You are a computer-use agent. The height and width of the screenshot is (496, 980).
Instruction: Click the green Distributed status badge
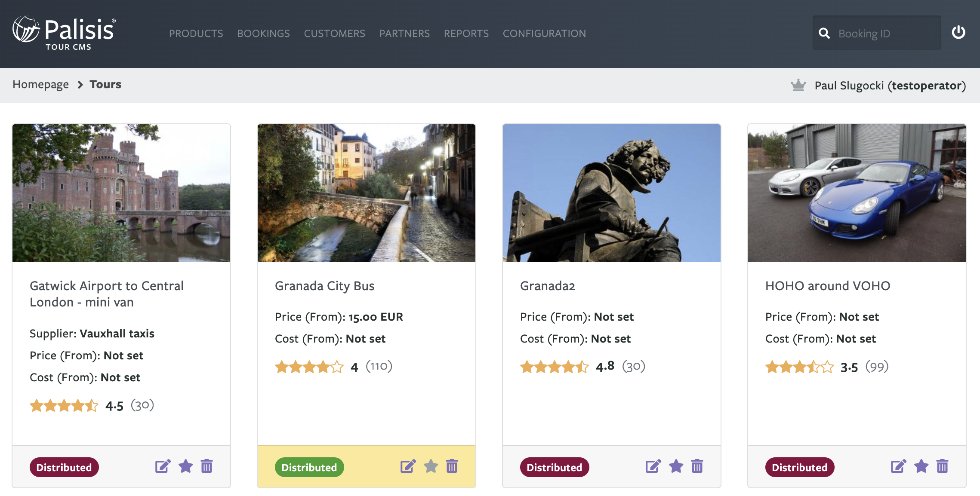pos(309,467)
